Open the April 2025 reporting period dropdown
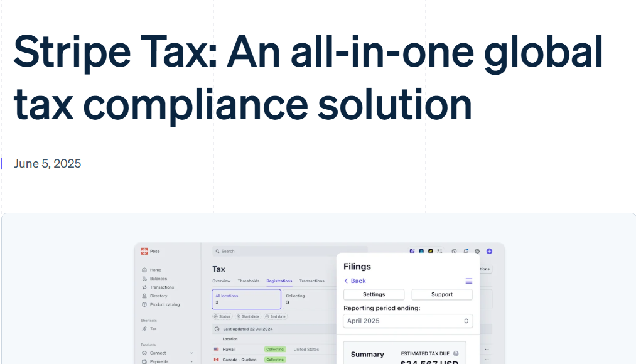This screenshot has width=636, height=364. pyautogui.click(x=407, y=321)
